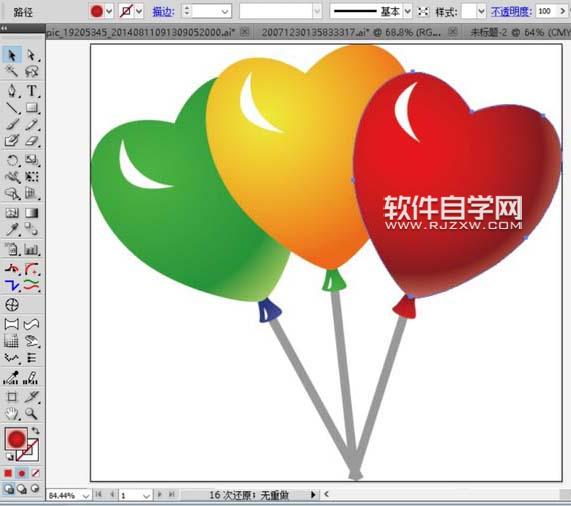Switch to the 未标题-2 document tab

point(520,32)
